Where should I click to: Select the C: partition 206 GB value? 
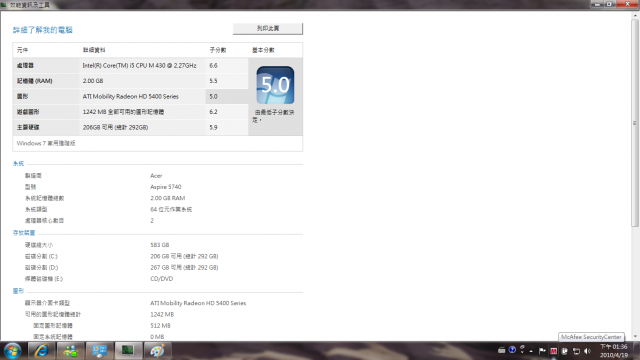[x=184, y=256]
